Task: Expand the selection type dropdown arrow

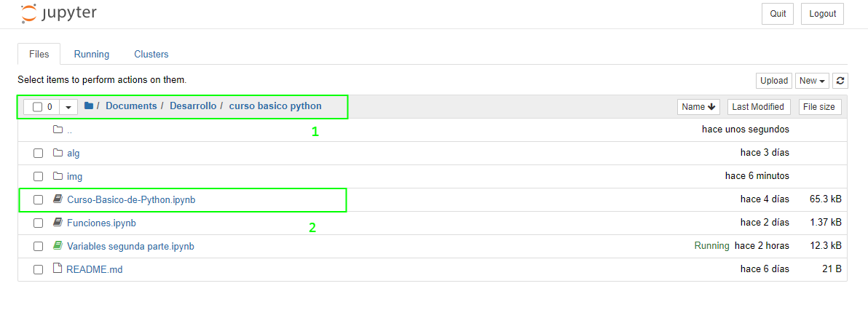Action: [68, 107]
